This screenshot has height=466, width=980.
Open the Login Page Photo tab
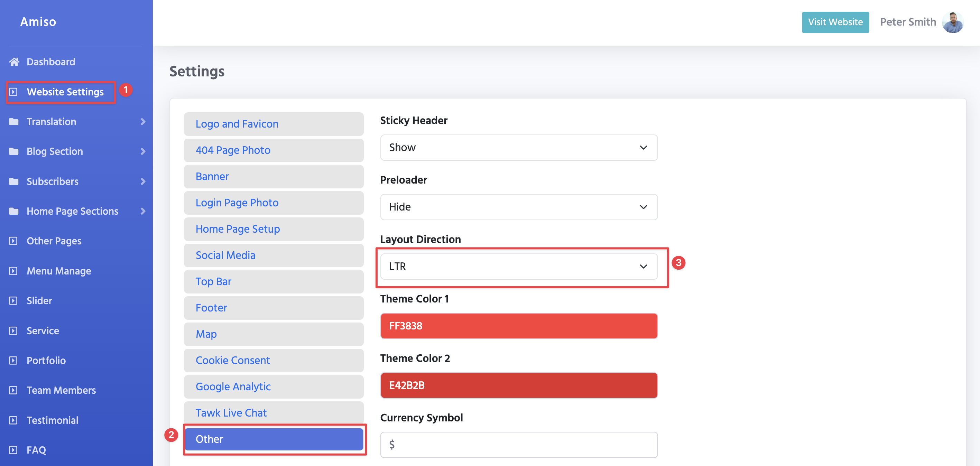pos(274,203)
